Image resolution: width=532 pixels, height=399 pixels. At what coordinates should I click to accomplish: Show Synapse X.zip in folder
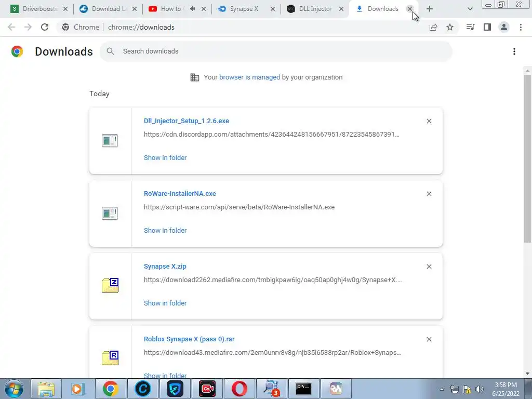pos(165,303)
